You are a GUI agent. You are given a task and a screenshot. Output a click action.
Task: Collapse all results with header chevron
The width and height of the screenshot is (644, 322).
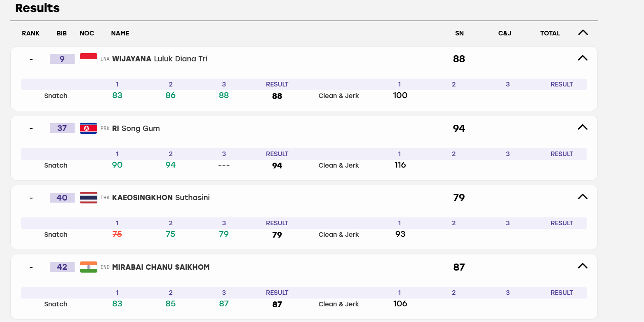click(583, 33)
